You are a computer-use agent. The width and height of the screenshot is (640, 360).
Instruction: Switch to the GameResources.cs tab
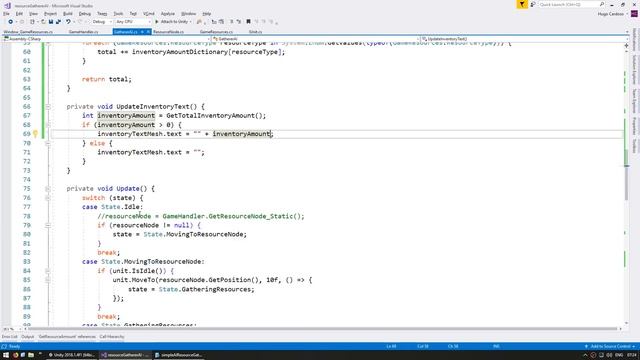tap(216, 32)
